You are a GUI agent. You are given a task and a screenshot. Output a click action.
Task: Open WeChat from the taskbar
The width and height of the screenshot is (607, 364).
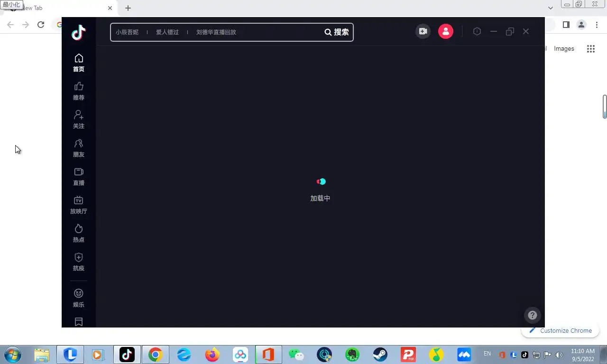tap(296, 355)
